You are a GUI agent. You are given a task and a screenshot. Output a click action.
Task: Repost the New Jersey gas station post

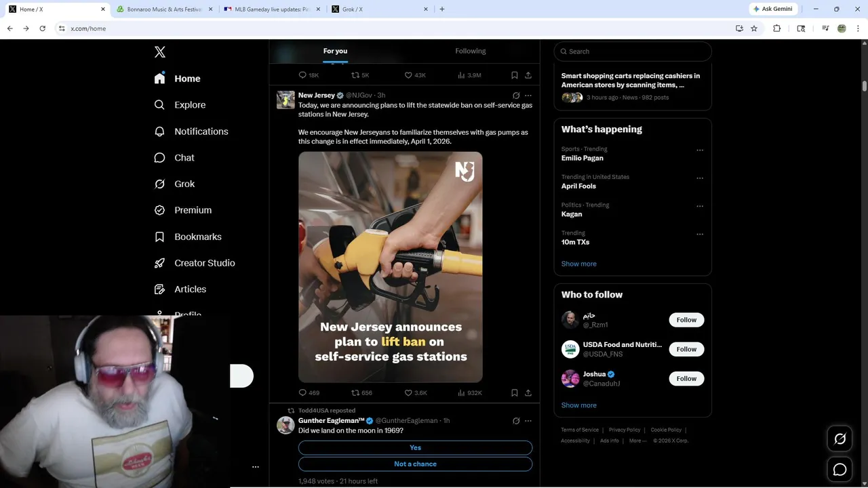click(355, 392)
